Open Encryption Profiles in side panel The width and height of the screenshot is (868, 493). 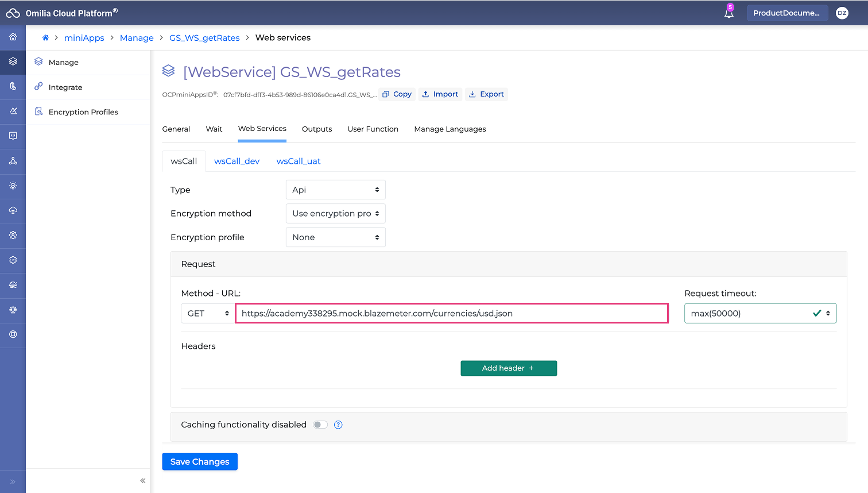pos(83,112)
